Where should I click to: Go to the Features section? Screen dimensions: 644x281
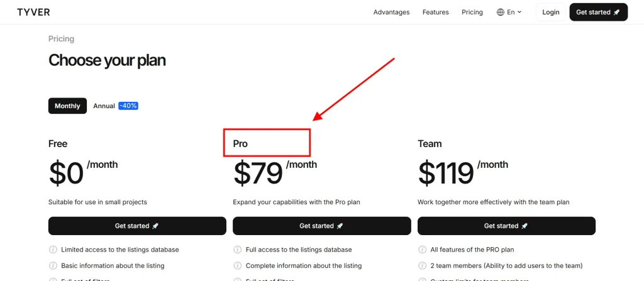[435, 12]
